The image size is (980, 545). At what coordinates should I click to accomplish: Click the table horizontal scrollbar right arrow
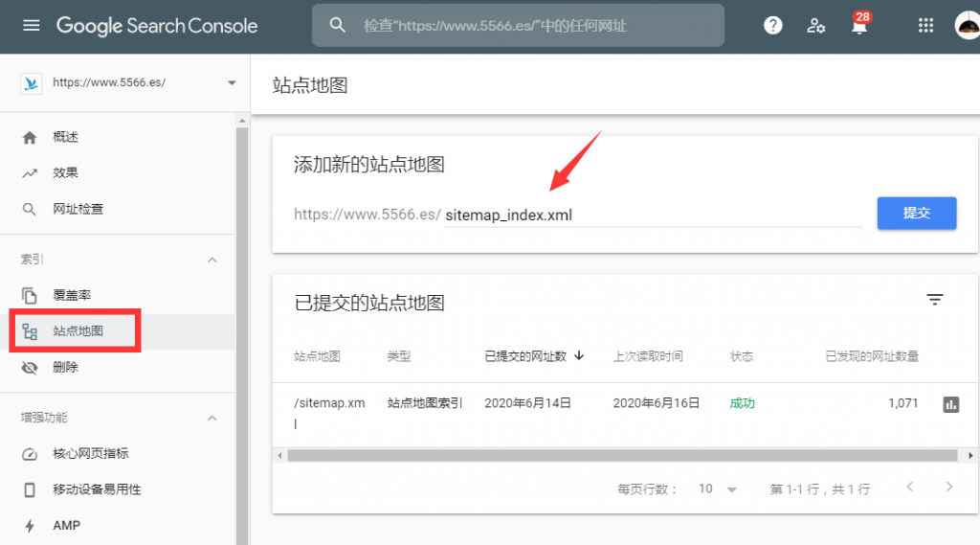[x=970, y=456]
